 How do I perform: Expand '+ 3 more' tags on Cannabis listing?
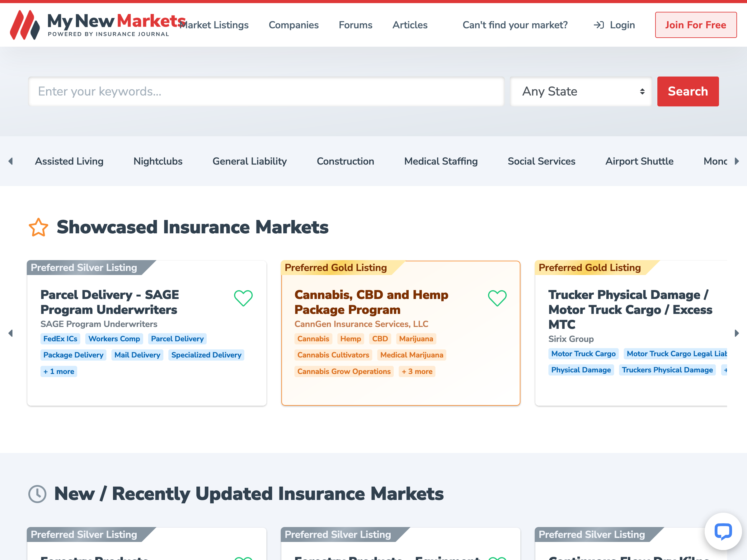(417, 371)
